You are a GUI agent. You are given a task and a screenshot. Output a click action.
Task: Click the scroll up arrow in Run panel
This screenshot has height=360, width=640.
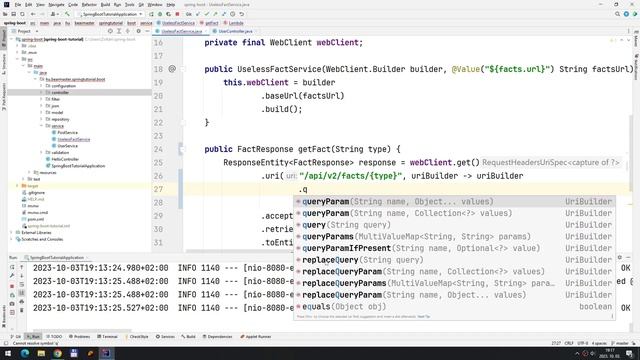pos(22,267)
